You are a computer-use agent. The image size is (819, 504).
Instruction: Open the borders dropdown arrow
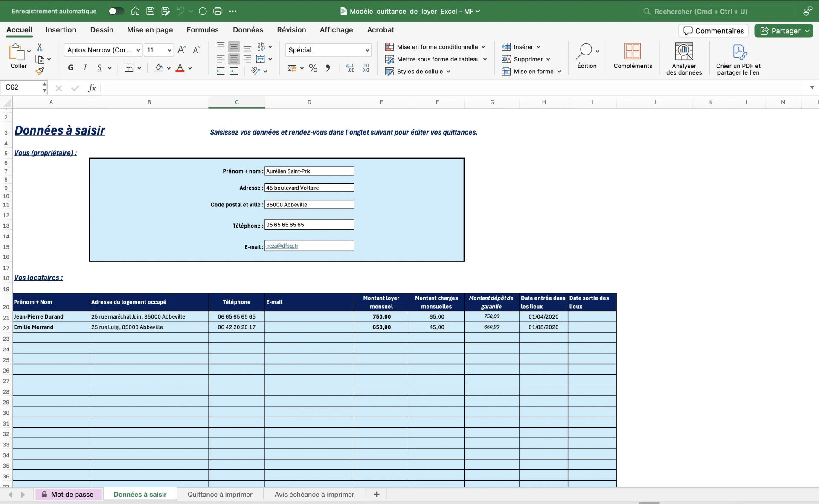coord(139,68)
